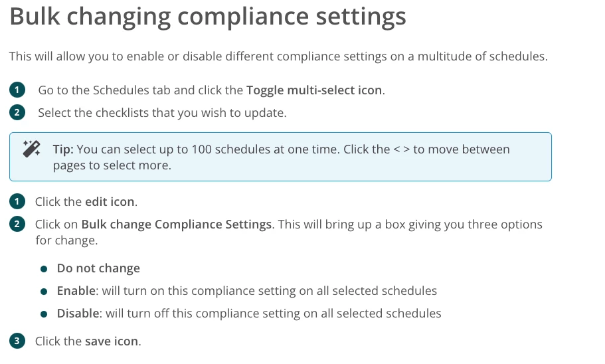Image resolution: width=605 pixels, height=364 pixels.
Task: Click the bold save icon text
Action: point(112,341)
